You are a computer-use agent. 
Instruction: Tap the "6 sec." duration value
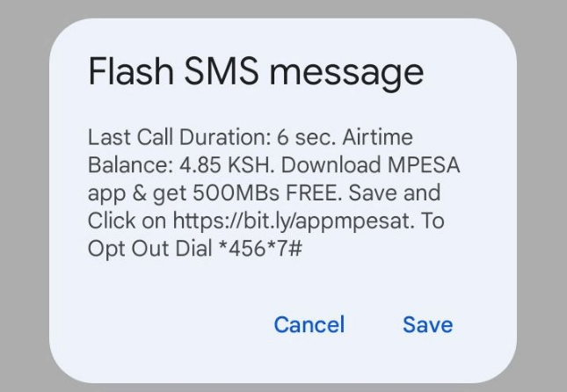click(x=283, y=138)
